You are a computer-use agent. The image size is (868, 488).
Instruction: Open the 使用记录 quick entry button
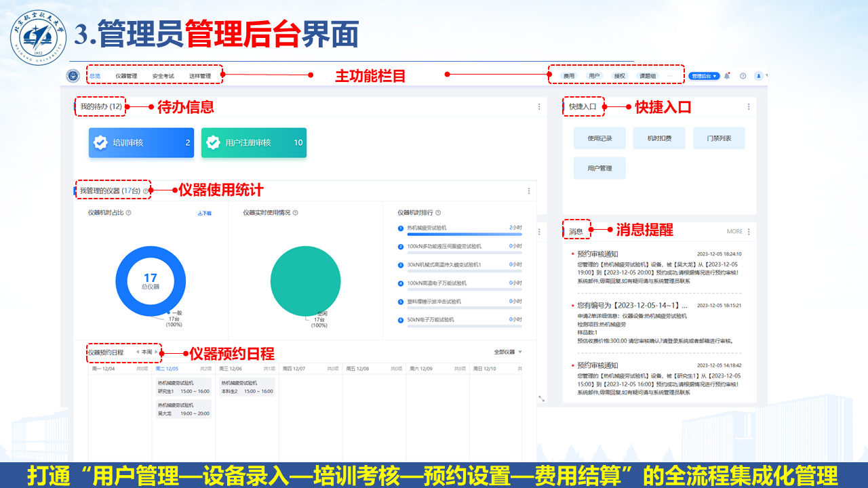599,138
